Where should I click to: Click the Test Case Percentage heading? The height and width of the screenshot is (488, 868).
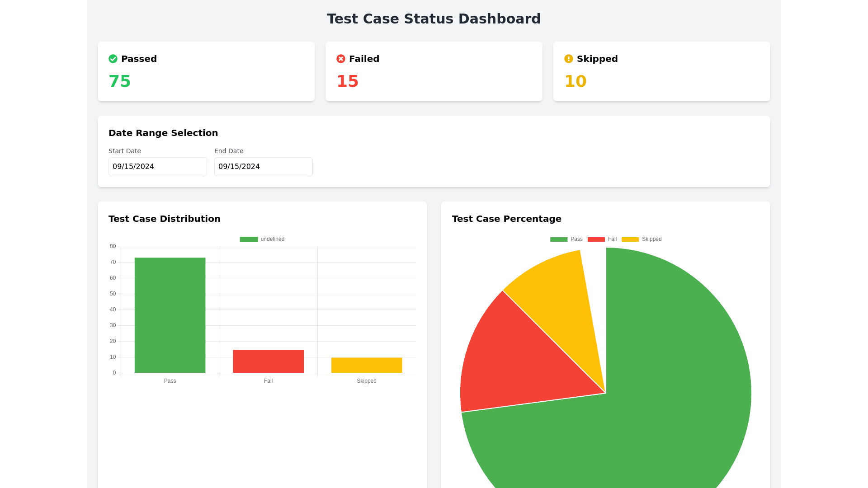coord(507,219)
